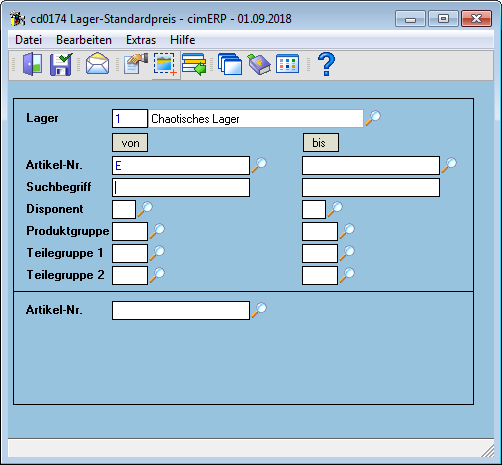Open search magnifier for 'von' Artikel-Nr. field
Image resolution: width=502 pixels, height=465 pixels.
click(259, 165)
